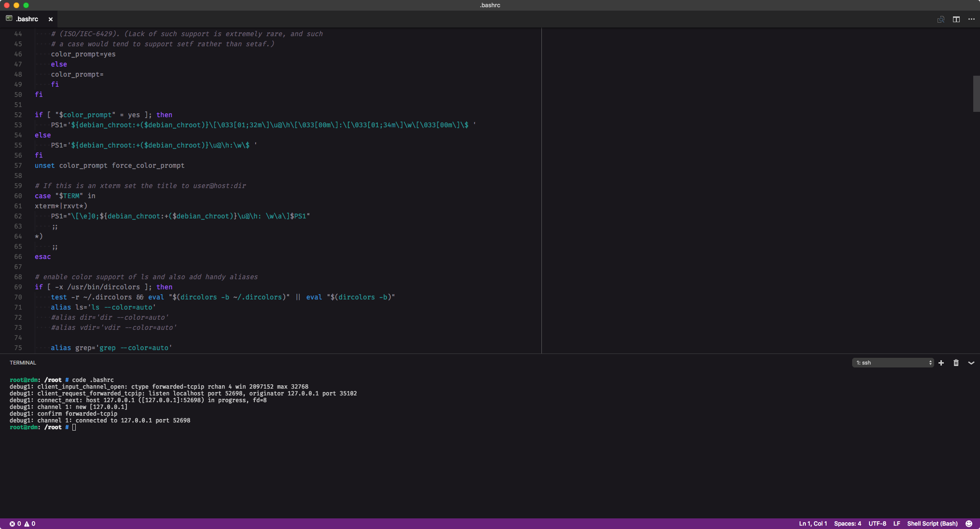Click the warnings triangle icon in status bar
The width and height of the screenshot is (980, 529).
coord(27,524)
